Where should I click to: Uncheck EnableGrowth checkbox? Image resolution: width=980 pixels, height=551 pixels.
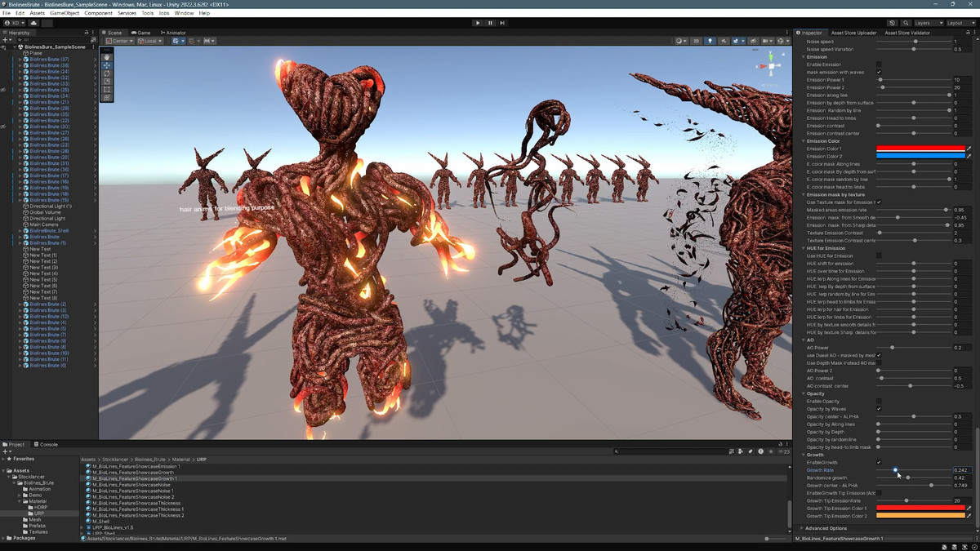[879, 463]
